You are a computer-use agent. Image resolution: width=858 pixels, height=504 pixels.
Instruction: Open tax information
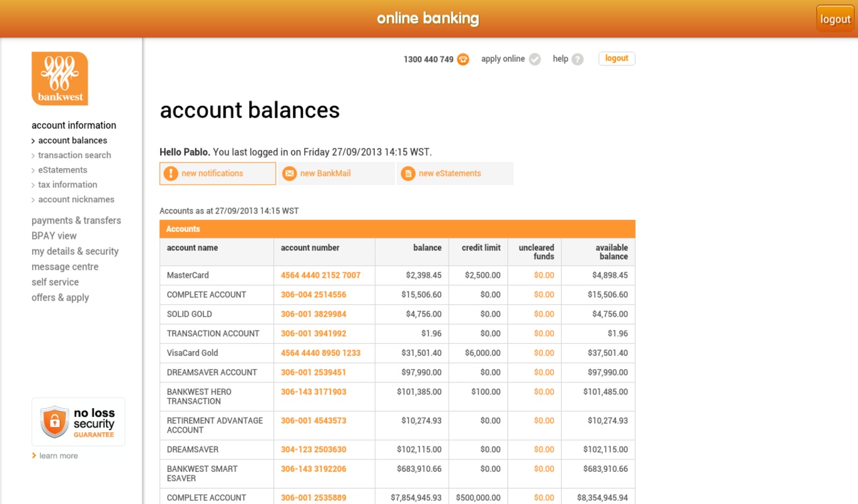tap(67, 185)
